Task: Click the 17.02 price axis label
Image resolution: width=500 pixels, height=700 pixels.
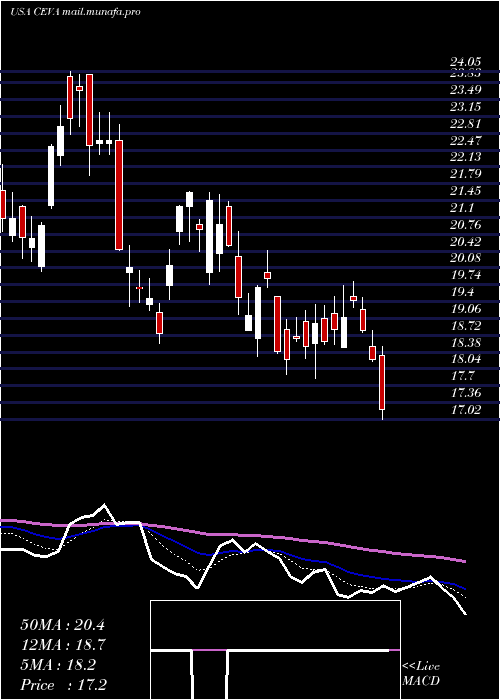Action: click(x=465, y=409)
